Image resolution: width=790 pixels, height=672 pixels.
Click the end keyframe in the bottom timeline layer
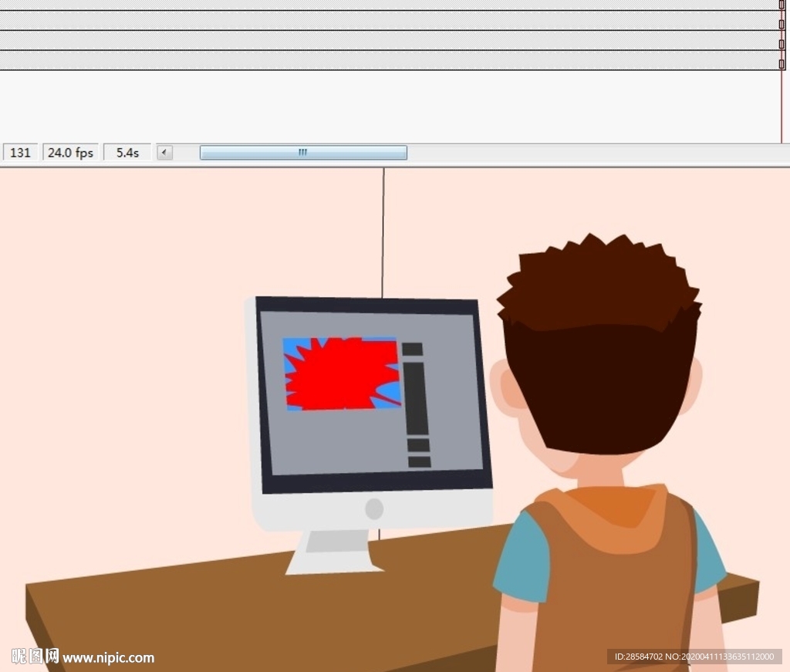[x=782, y=64]
